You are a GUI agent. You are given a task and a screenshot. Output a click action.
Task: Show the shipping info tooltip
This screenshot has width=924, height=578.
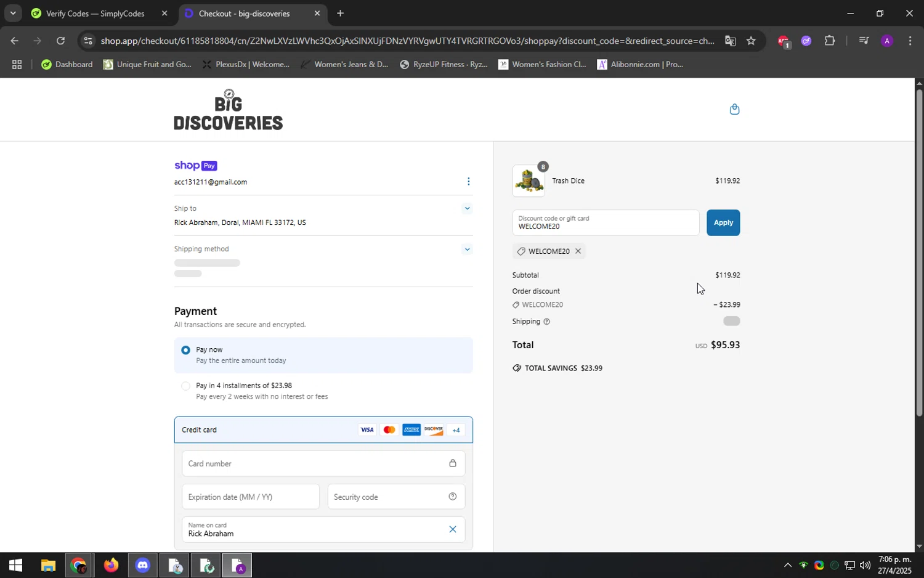coord(546,322)
